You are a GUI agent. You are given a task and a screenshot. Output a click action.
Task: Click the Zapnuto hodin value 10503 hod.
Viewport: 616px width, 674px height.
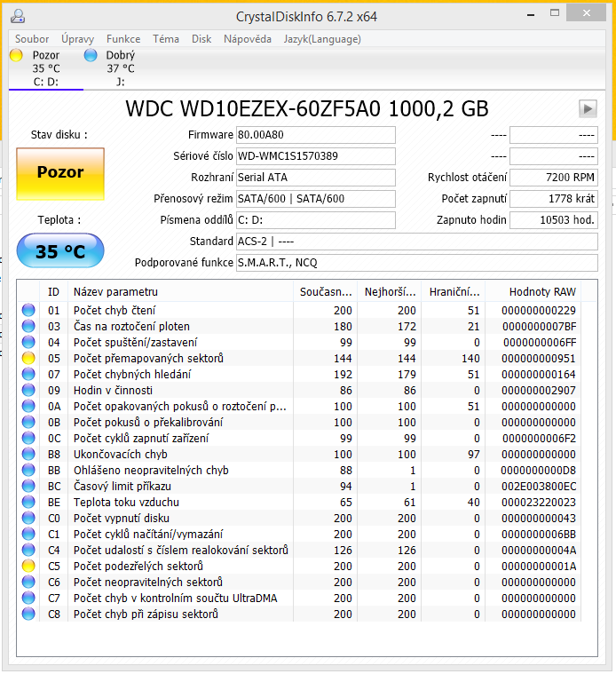pos(554,220)
